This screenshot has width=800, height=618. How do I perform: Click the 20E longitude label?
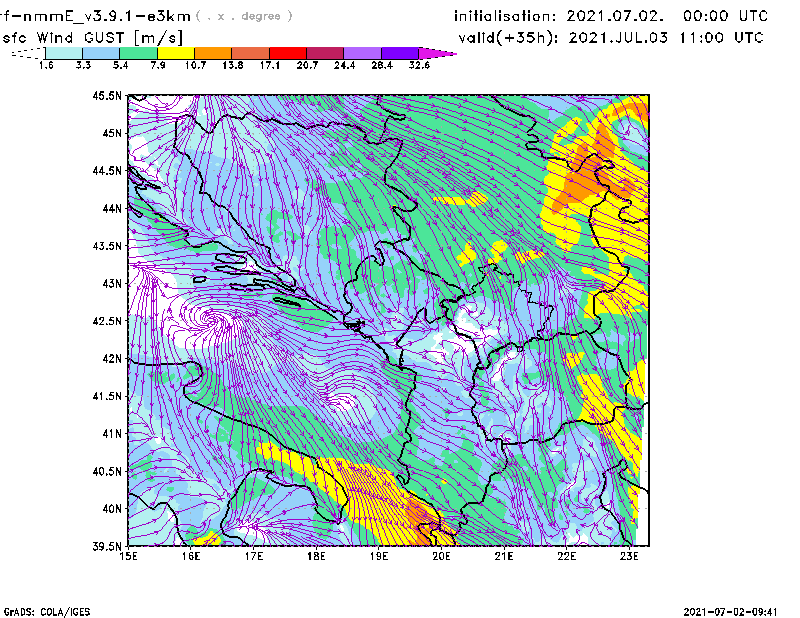[x=441, y=556]
